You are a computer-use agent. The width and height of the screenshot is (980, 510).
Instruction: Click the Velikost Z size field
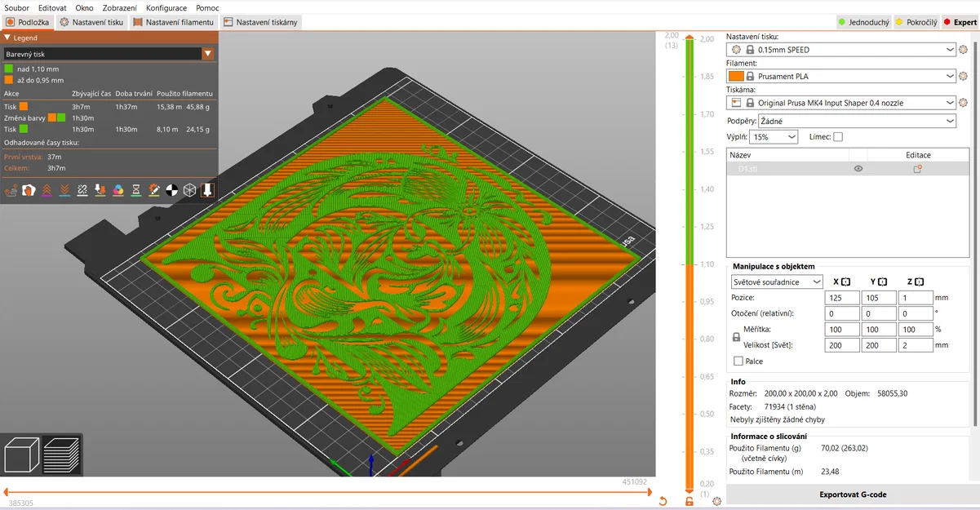point(916,345)
